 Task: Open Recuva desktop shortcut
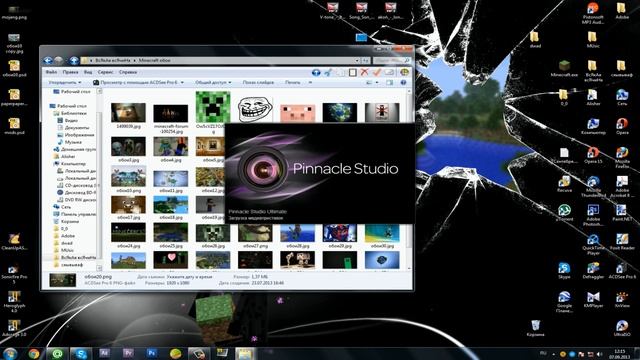[564, 184]
